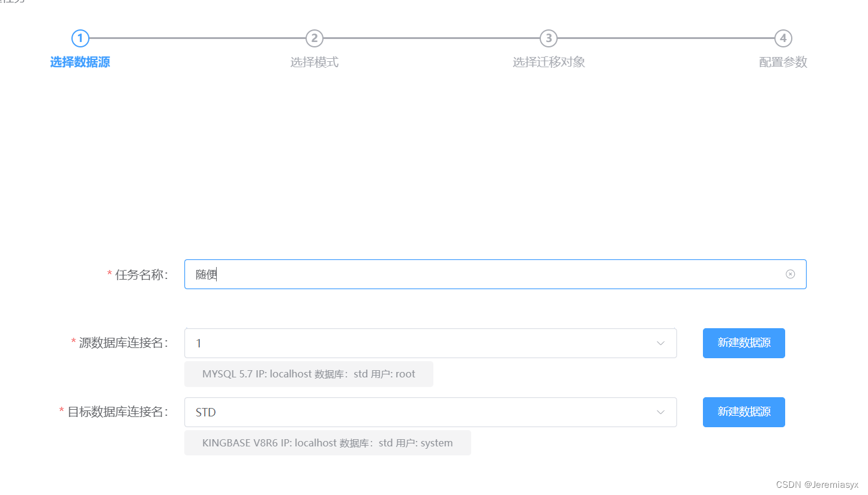Click step 2 circle icon

pos(314,38)
